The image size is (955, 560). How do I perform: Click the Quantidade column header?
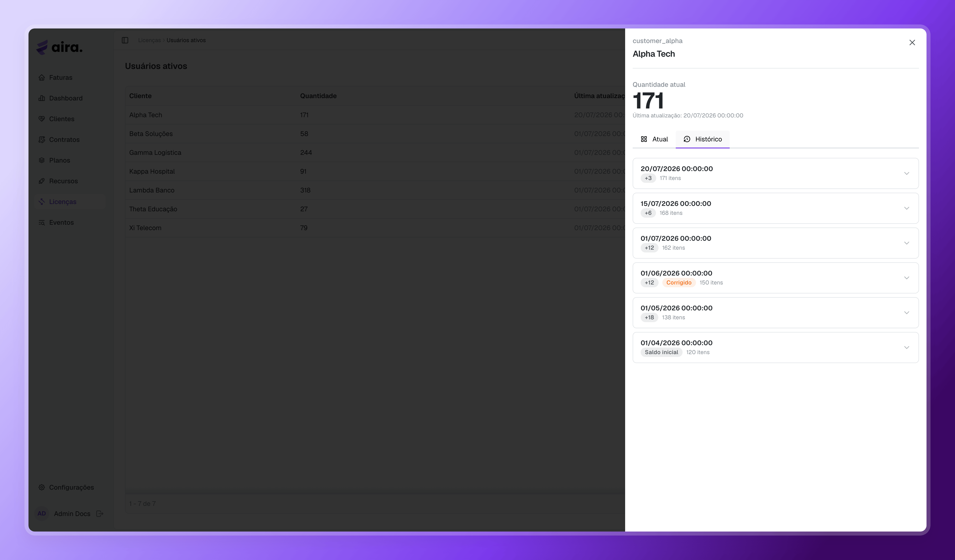coord(318,96)
